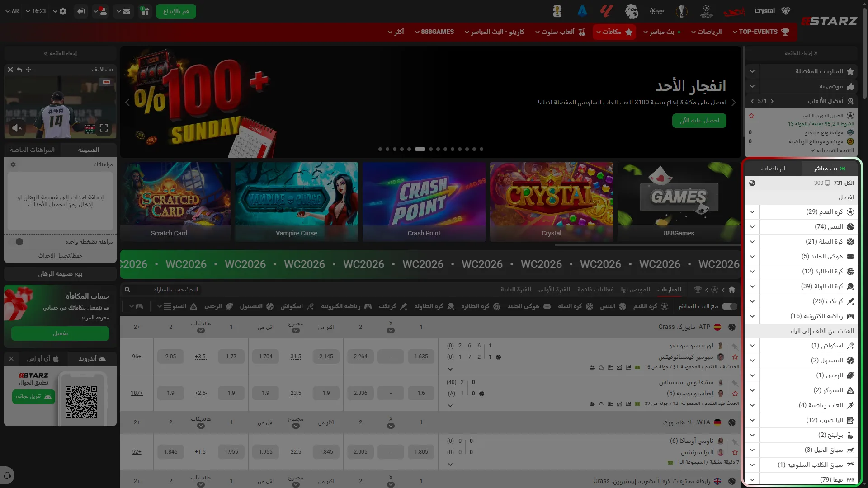The width and height of the screenshot is (868, 488).
Task: Open customer support headset icon
Action: pos(7,475)
